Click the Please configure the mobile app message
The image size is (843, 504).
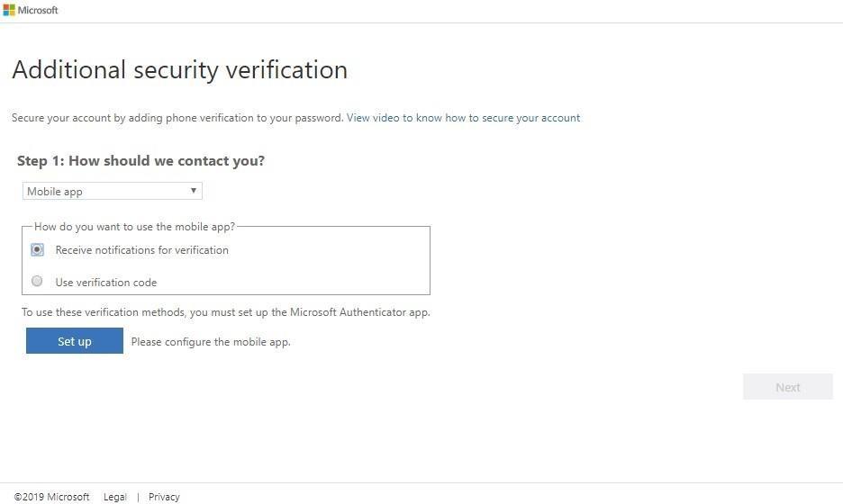pyautogui.click(x=211, y=342)
